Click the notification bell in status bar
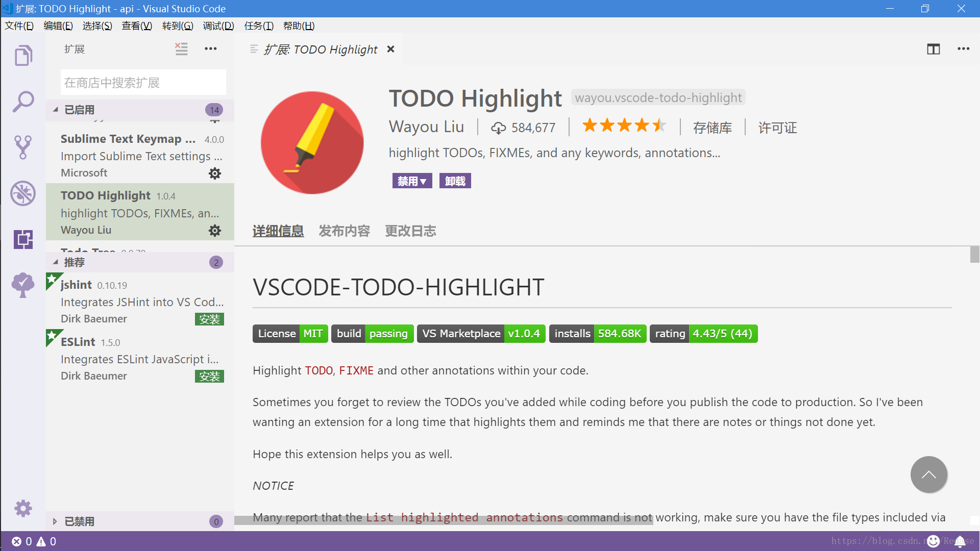980x551 pixels. (960, 541)
